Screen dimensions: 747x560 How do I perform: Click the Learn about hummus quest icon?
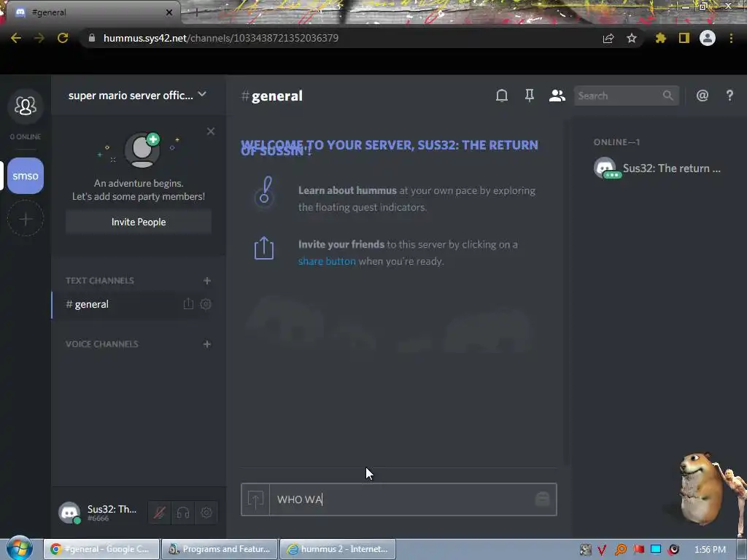coord(265,191)
